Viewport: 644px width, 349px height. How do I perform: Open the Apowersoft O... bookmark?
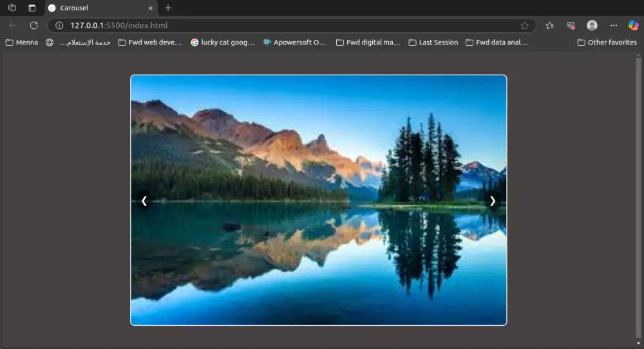coord(295,42)
